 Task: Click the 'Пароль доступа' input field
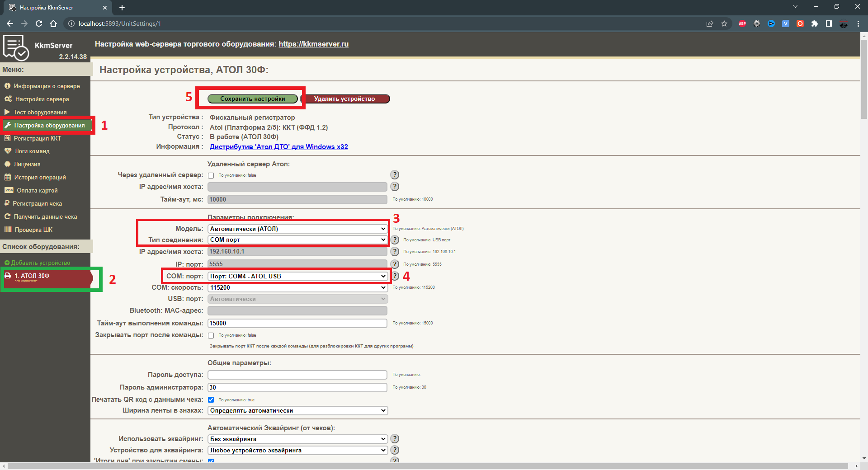297,375
